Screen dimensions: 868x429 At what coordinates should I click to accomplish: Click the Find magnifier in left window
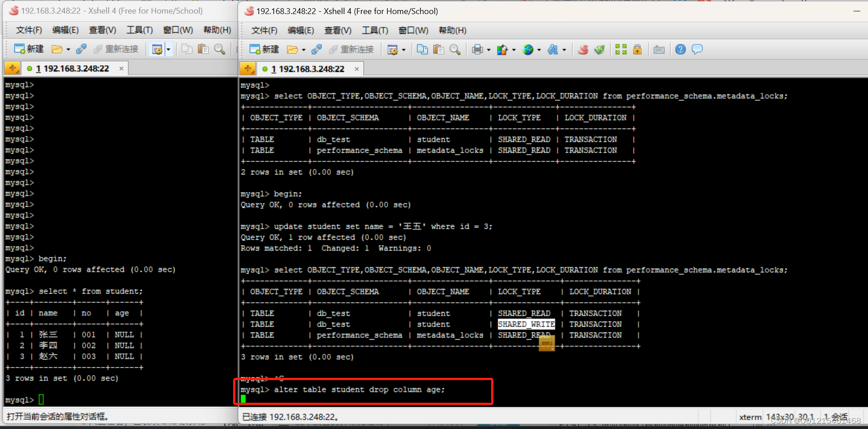219,49
